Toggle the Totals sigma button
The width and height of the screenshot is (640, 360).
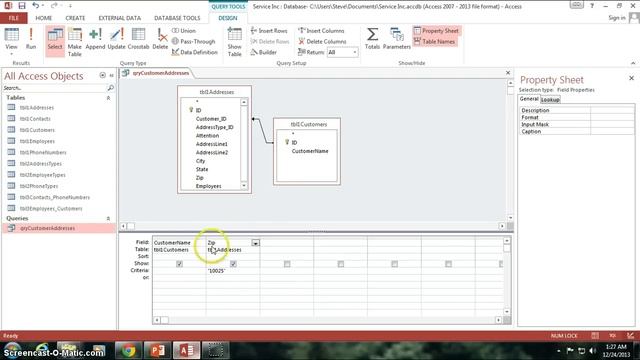372,38
